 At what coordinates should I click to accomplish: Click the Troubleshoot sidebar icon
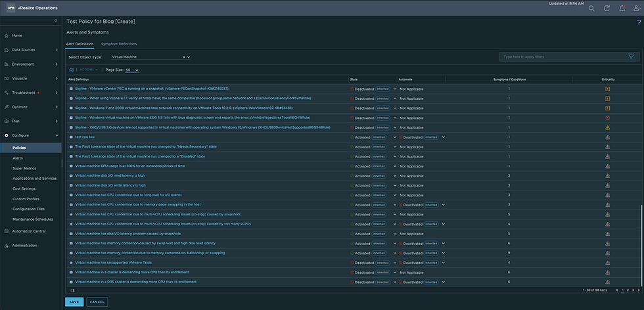click(x=6, y=93)
